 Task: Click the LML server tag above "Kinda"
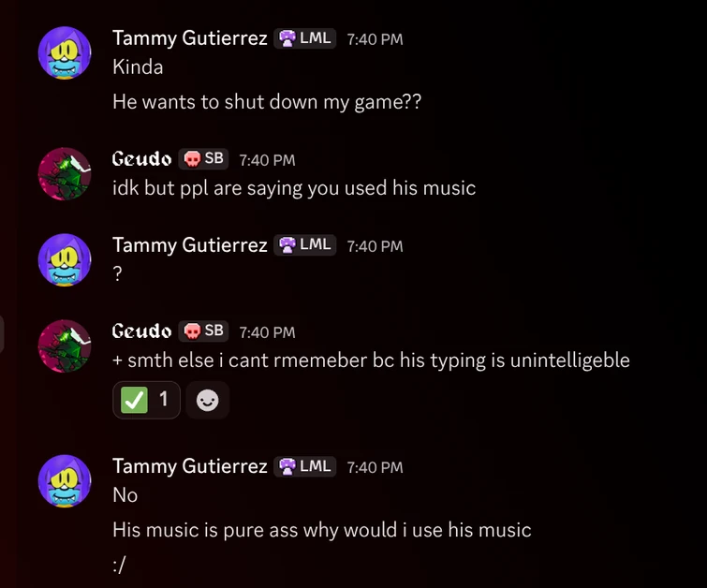click(306, 38)
